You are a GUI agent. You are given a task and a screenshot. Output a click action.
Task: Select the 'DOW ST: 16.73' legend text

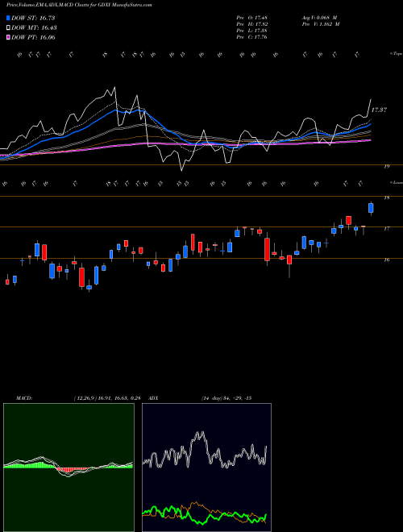33,18
